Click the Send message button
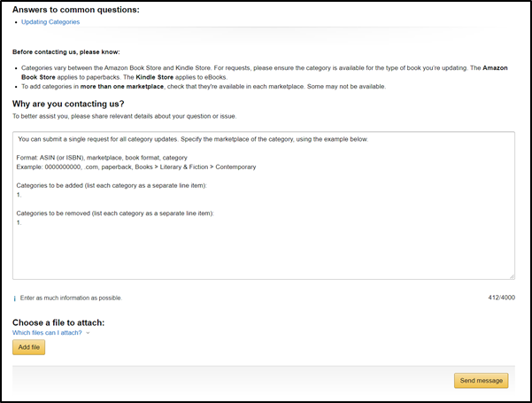The image size is (532, 403). [482, 381]
